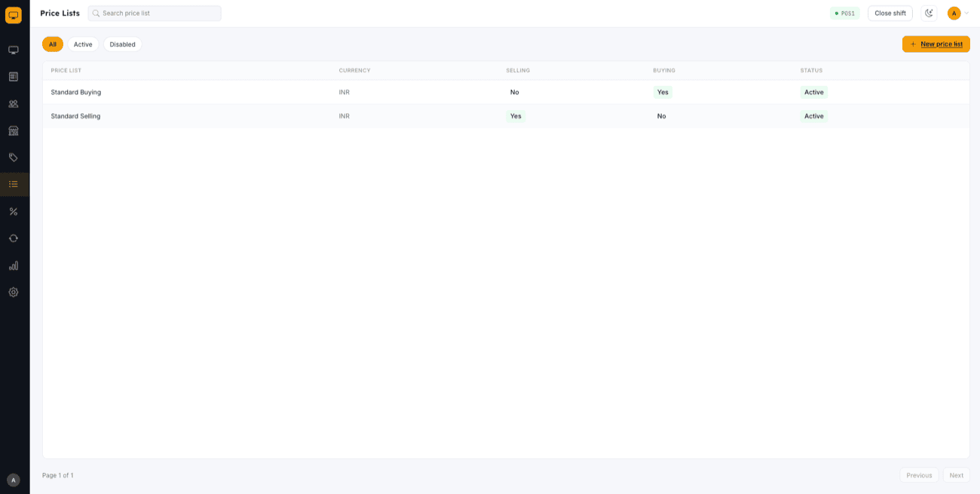Screen dimensions: 980x494
Task: Open the customers sidebar icon
Action: tap(14, 104)
